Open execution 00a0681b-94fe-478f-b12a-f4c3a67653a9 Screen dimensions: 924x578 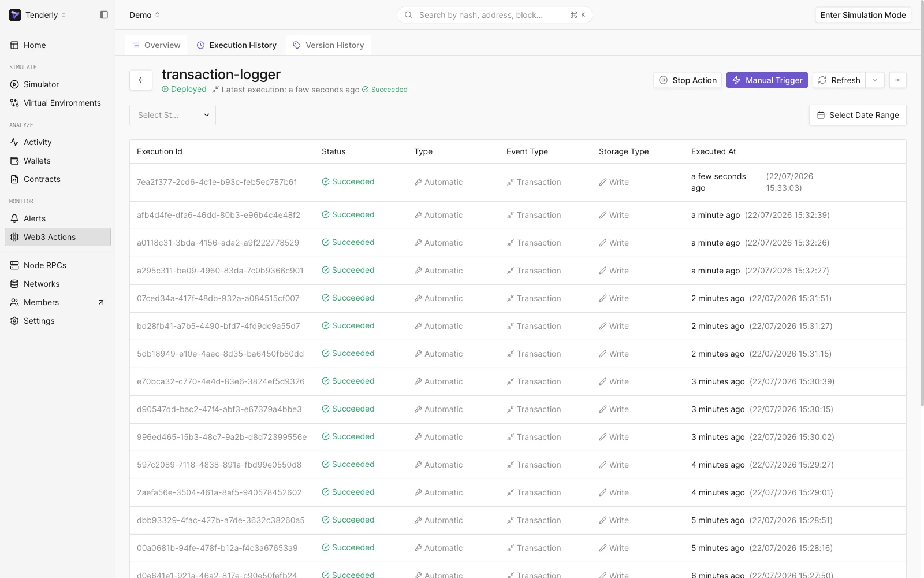217,548
